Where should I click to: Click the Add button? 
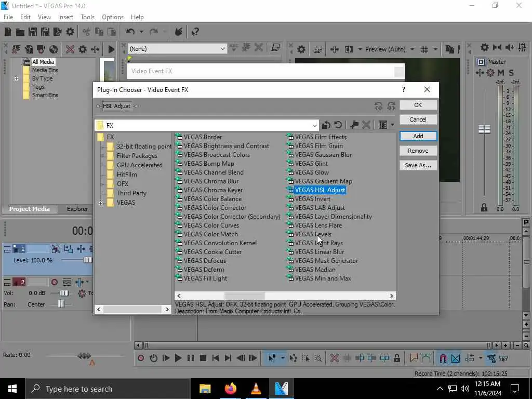pos(418,136)
